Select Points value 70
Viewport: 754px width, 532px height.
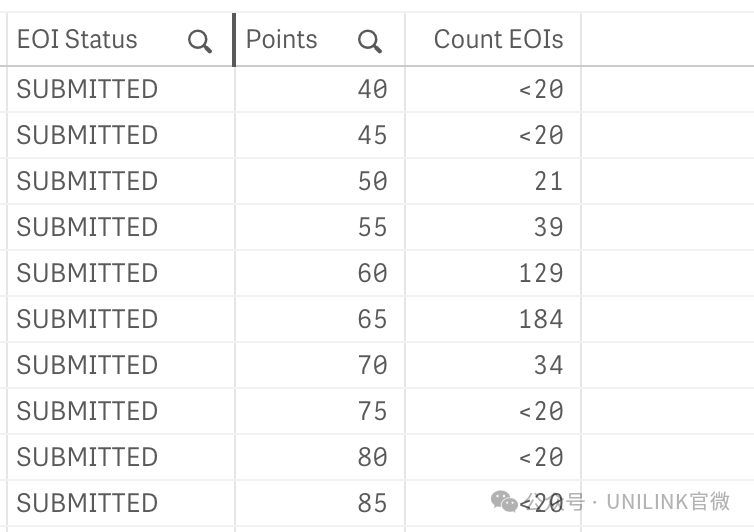(372, 365)
